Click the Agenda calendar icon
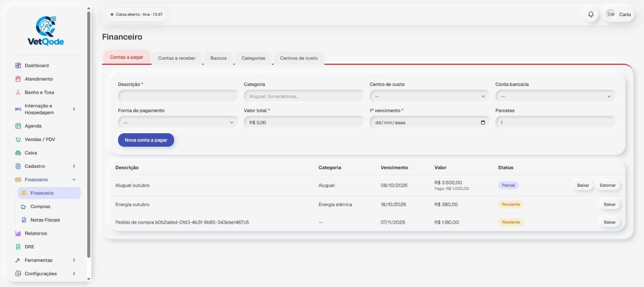 pos(18,126)
